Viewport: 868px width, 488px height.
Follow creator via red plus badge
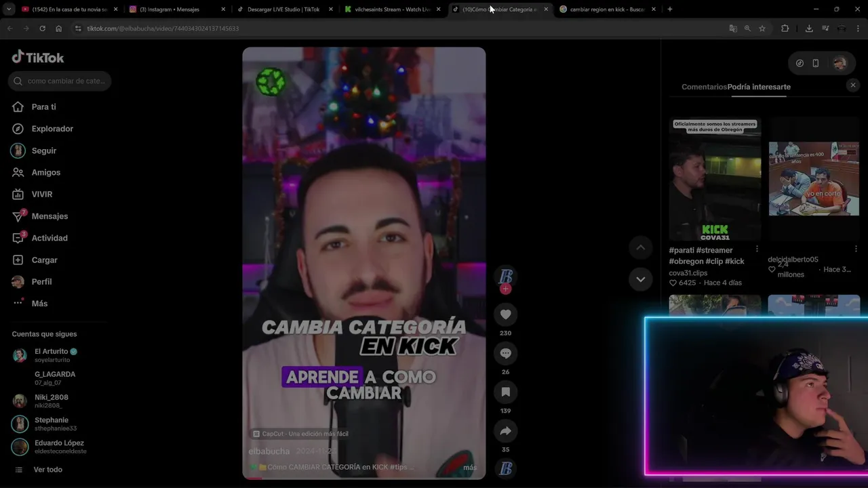click(505, 289)
